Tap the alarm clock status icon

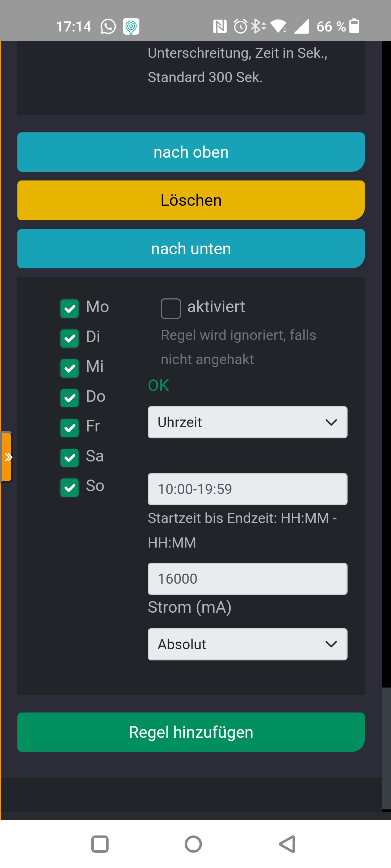pyautogui.click(x=240, y=26)
